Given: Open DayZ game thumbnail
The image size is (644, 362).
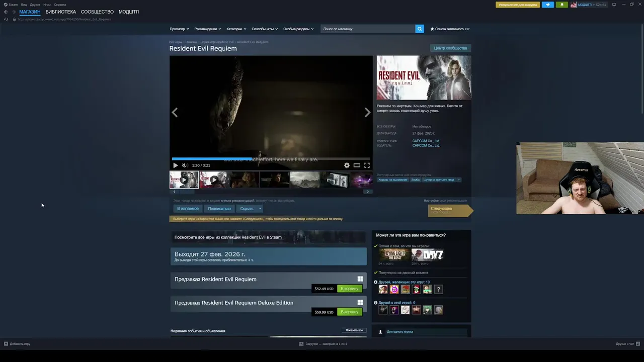Looking at the screenshot, I should pos(427,255).
